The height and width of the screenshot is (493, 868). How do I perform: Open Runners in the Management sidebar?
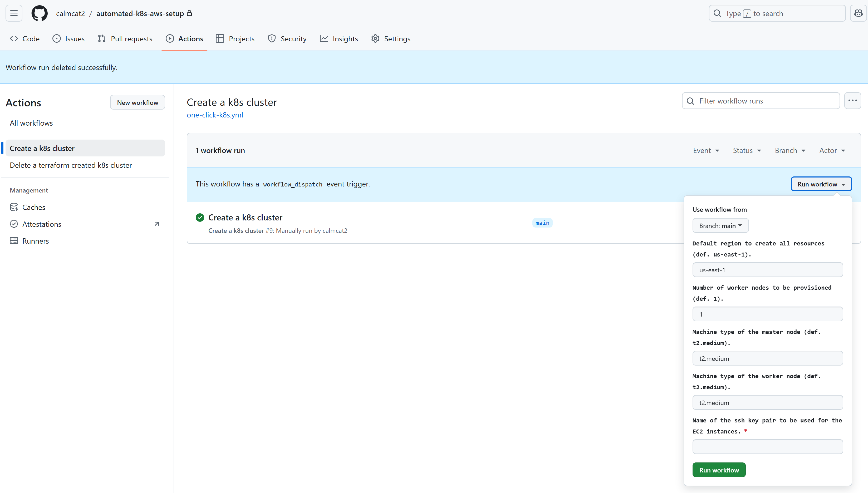(36, 241)
